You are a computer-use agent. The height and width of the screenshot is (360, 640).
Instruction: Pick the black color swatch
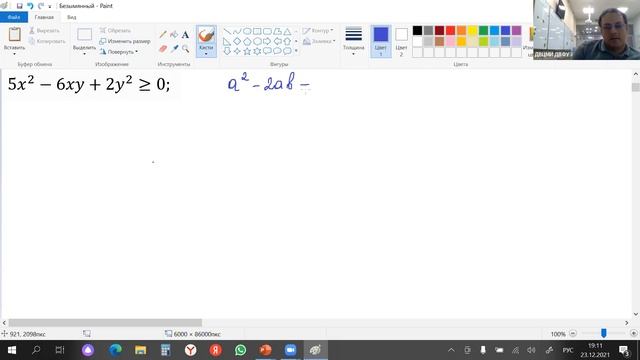[417, 31]
